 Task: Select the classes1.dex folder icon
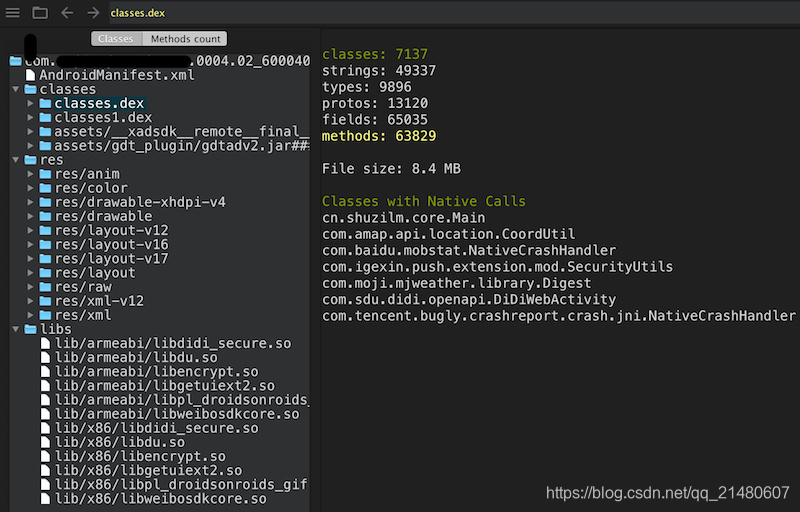45,118
